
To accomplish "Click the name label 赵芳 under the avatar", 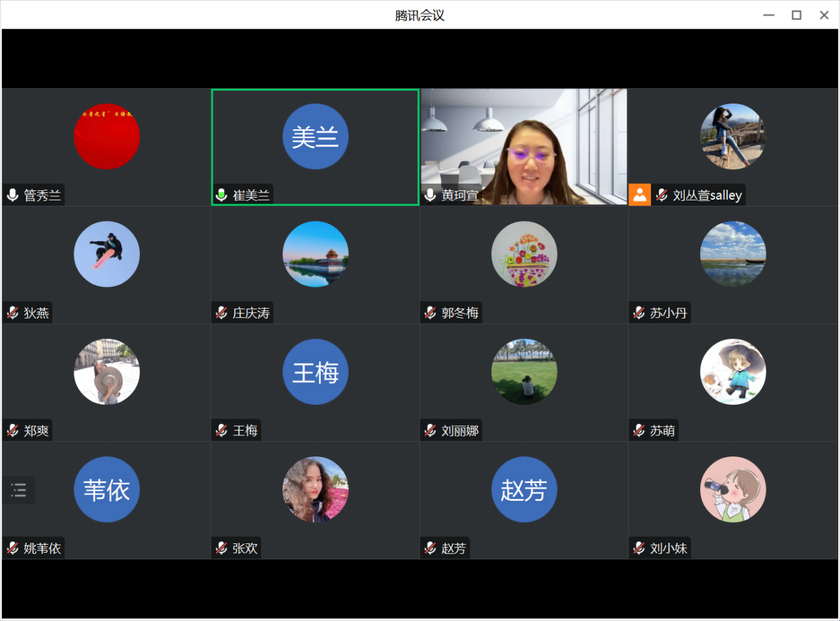I will (x=454, y=549).
